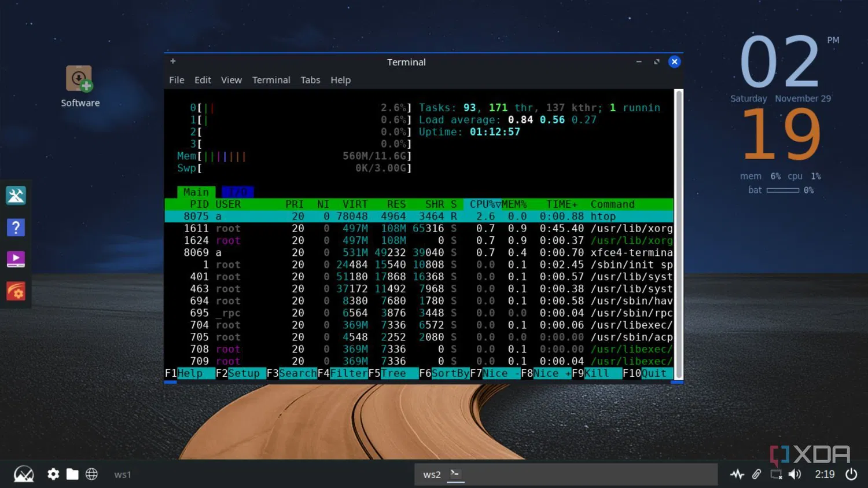This screenshot has height=488, width=868.
Task: Select process row PID 705 /usr/sbin/acp
Action: (419, 337)
